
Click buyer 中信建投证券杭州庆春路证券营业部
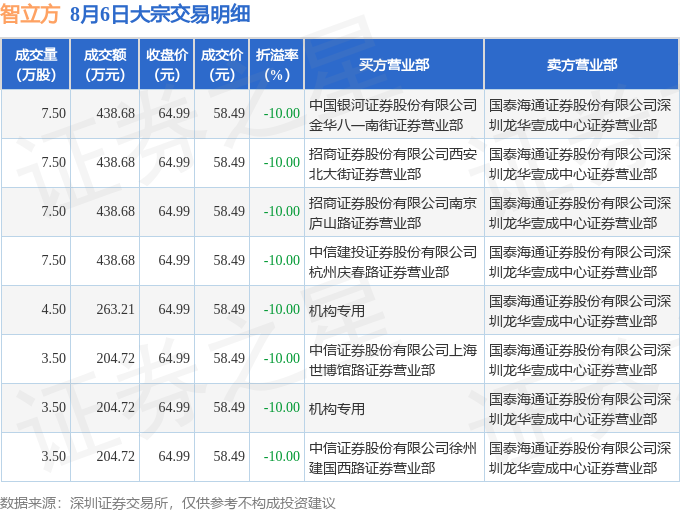click(x=393, y=262)
